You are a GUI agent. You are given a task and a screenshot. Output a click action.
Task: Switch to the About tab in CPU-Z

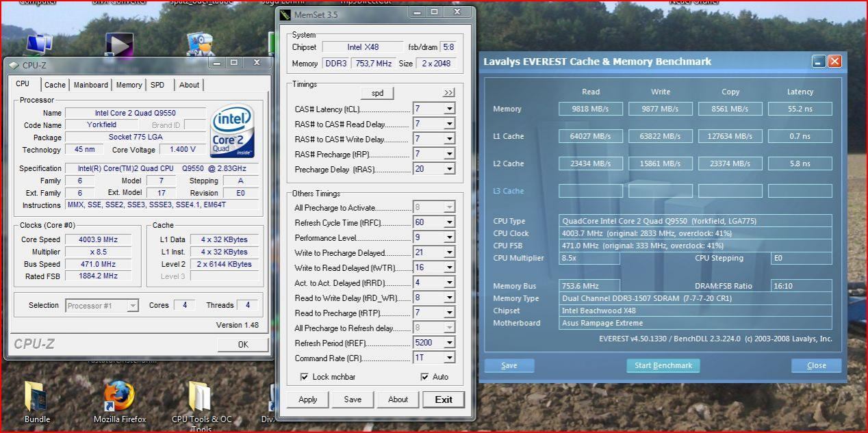tap(189, 85)
